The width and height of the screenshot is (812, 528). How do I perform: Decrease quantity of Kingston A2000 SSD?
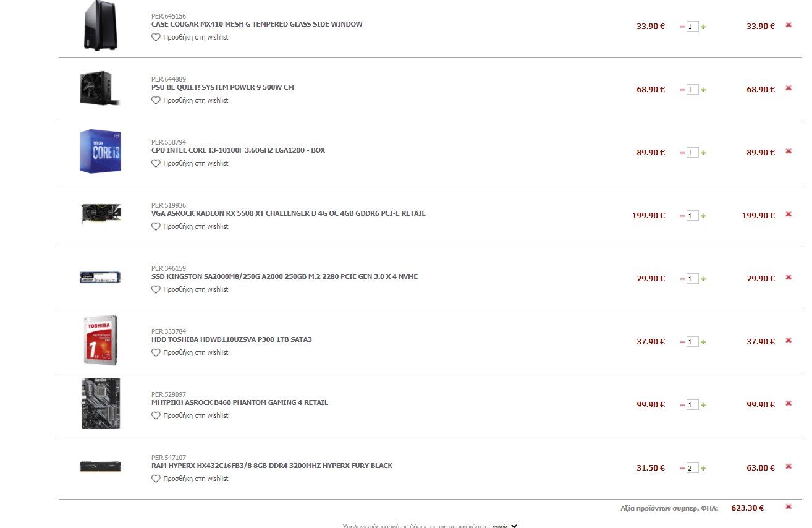tap(683, 279)
